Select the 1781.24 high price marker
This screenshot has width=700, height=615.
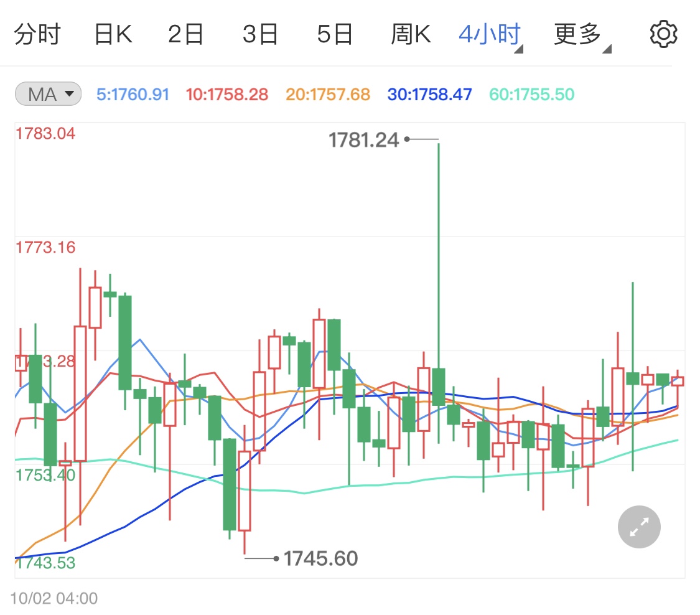pos(365,140)
